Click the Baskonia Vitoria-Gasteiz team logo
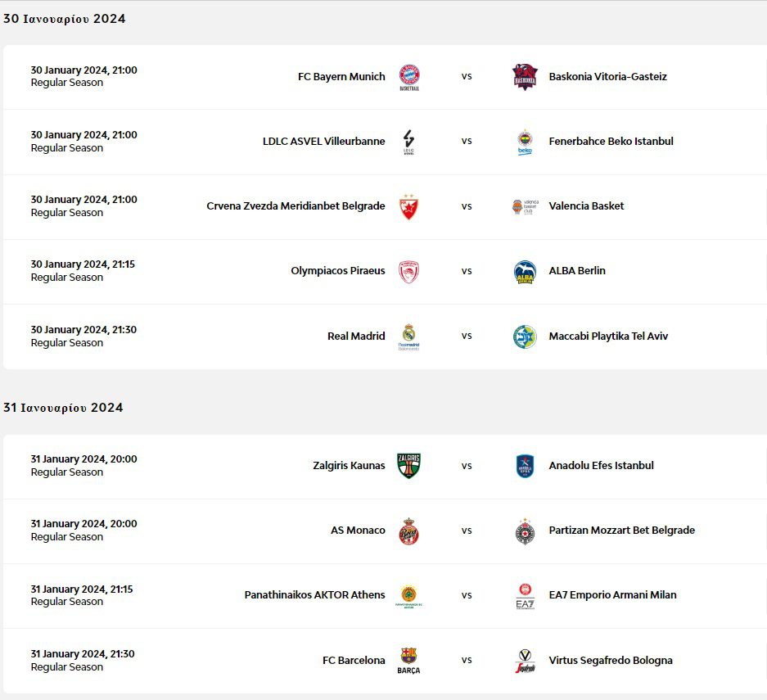767x700 pixels. tap(525, 76)
